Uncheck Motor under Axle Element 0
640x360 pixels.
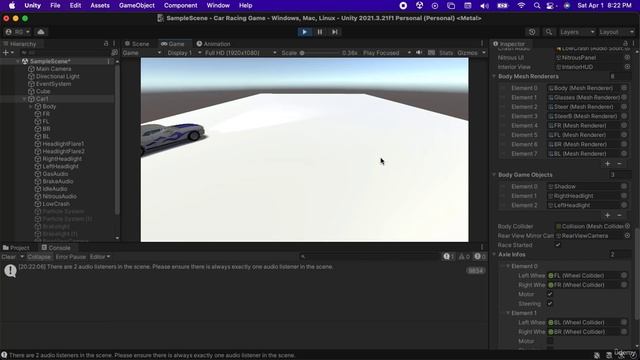click(550, 294)
